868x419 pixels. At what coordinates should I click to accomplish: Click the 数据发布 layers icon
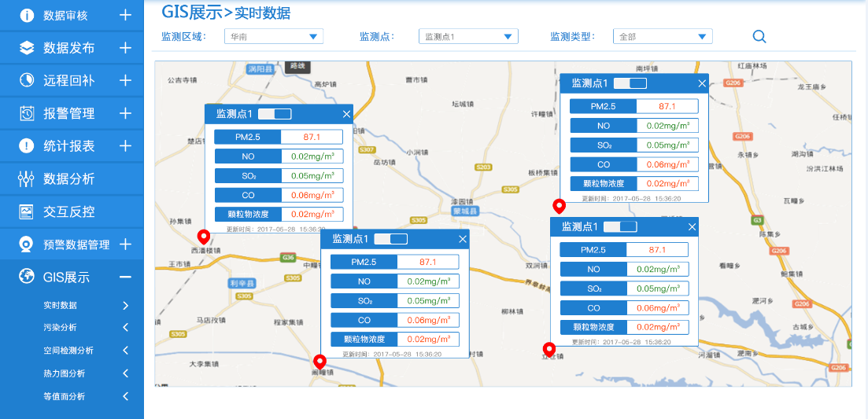pos(27,48)
